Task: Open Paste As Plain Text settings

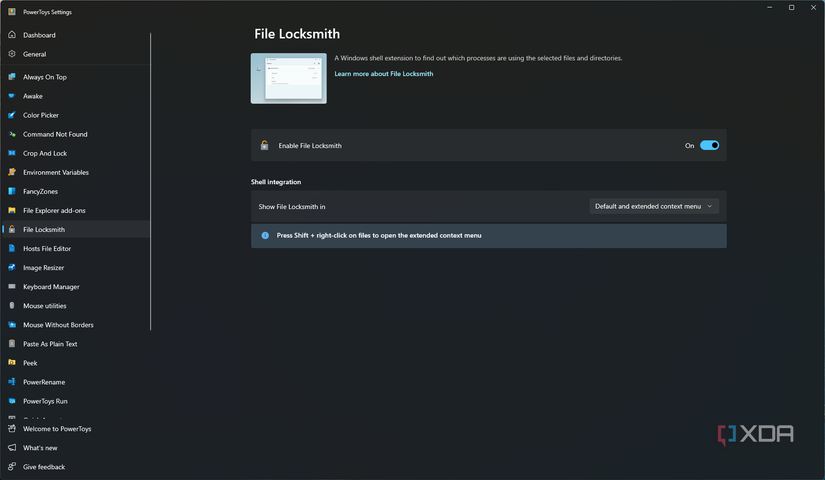Action: pos(76,344)
